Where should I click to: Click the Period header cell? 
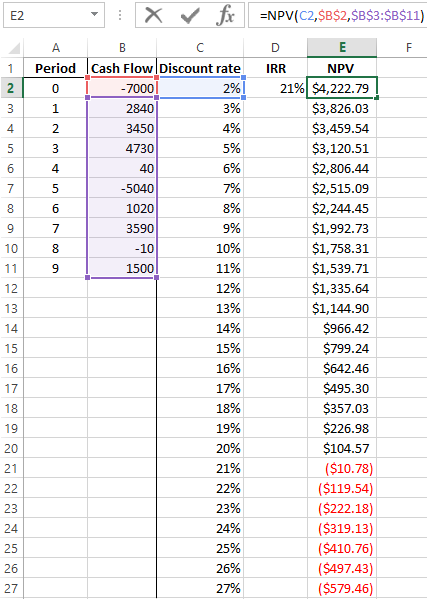click(56, 68)
